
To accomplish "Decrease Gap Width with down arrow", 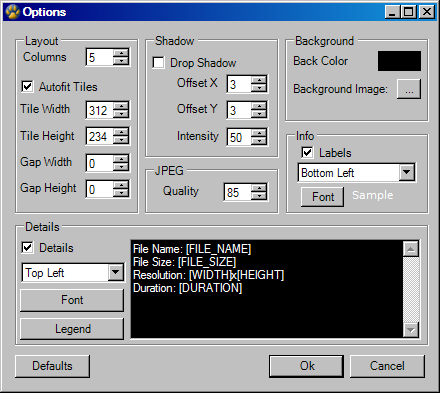I will (x=121, y=167).
